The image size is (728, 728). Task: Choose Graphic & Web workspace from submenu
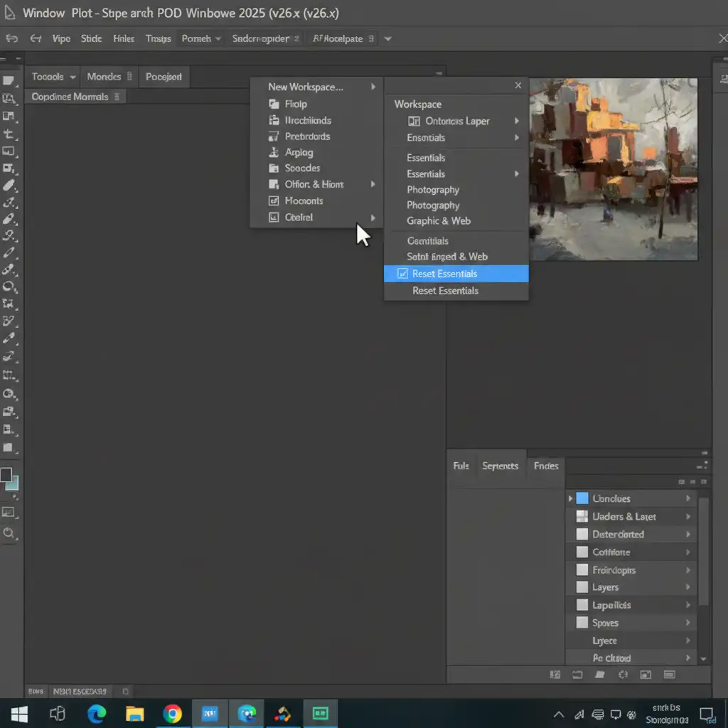pos(439,221)
